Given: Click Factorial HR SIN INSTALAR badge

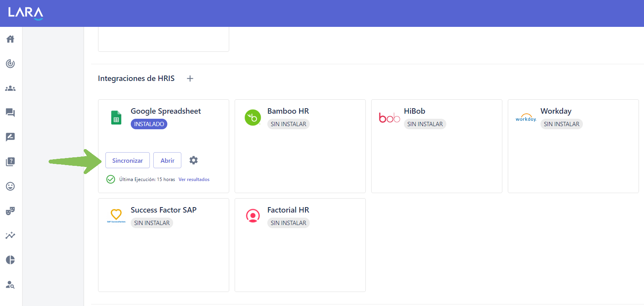Looking at the screenshot, I should click(288, 223).
